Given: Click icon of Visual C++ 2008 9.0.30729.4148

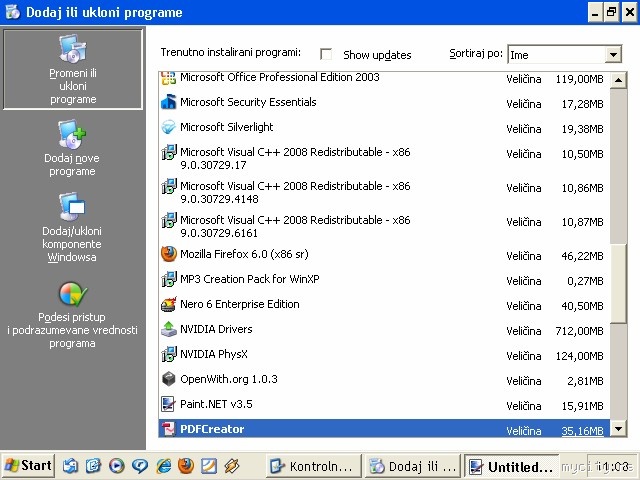Looking at the screenshot, I should [169, 186].
